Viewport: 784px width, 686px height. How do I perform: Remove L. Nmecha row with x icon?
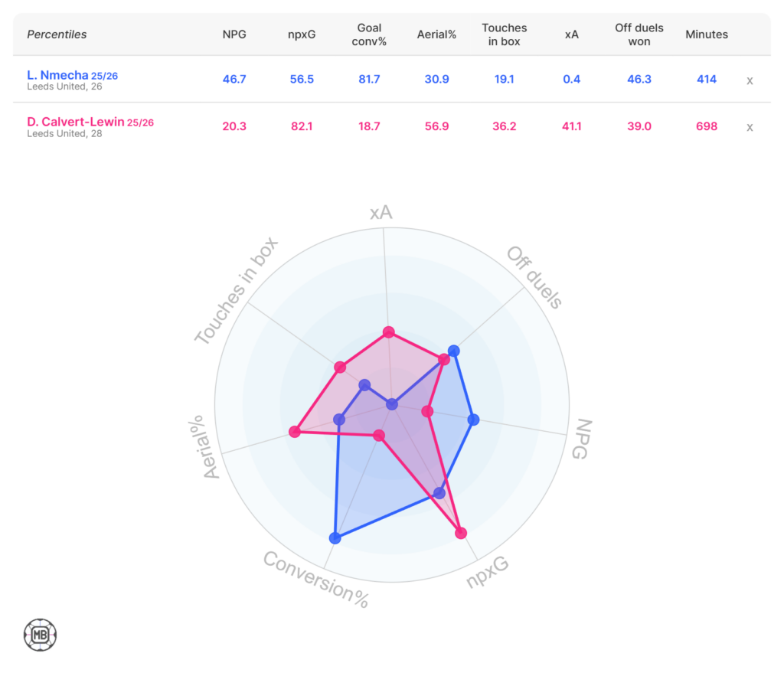pos(750,80)
